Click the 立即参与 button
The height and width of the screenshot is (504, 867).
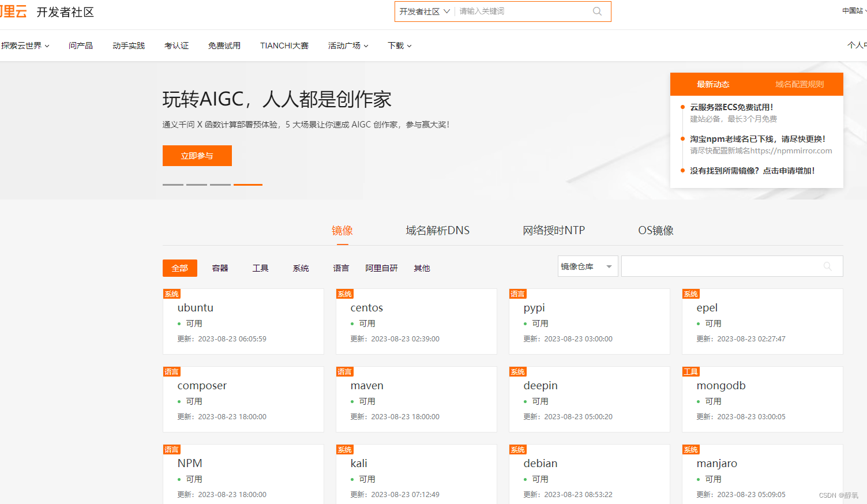click(197, 155)
